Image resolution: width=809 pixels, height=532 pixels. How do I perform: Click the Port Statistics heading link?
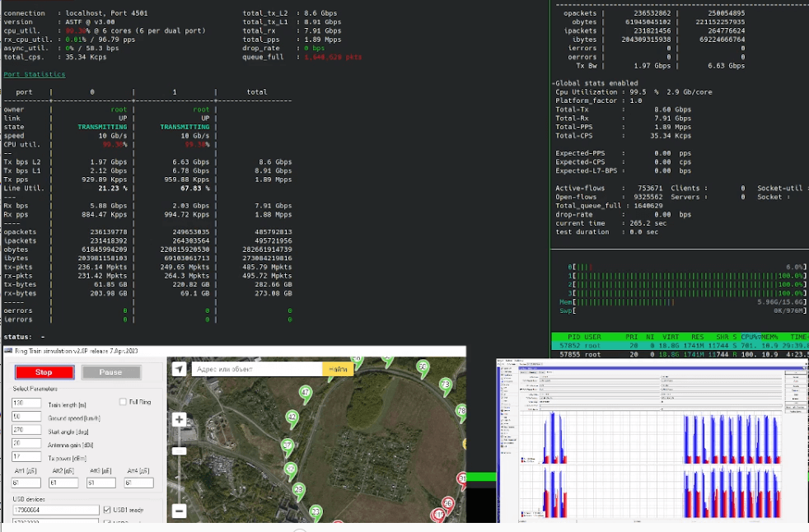35,74
